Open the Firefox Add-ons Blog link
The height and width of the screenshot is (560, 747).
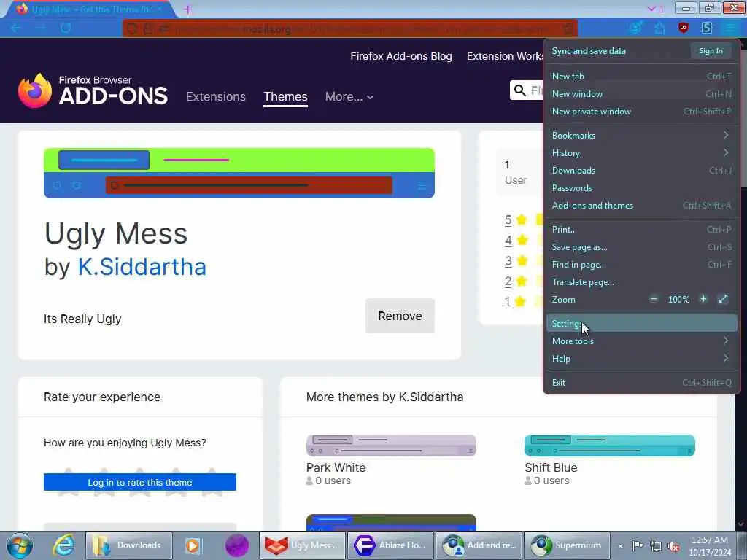[401, 56]
